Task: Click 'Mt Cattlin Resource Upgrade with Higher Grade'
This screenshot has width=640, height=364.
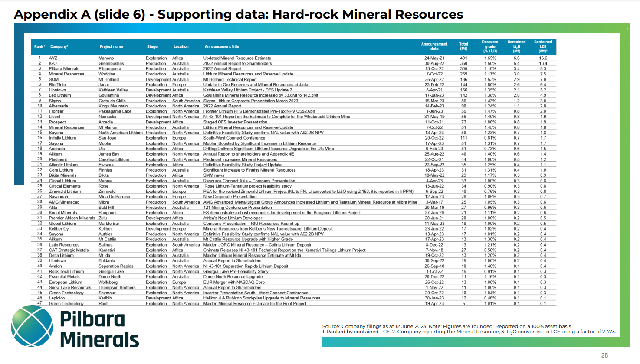Action: click(248, 239)
